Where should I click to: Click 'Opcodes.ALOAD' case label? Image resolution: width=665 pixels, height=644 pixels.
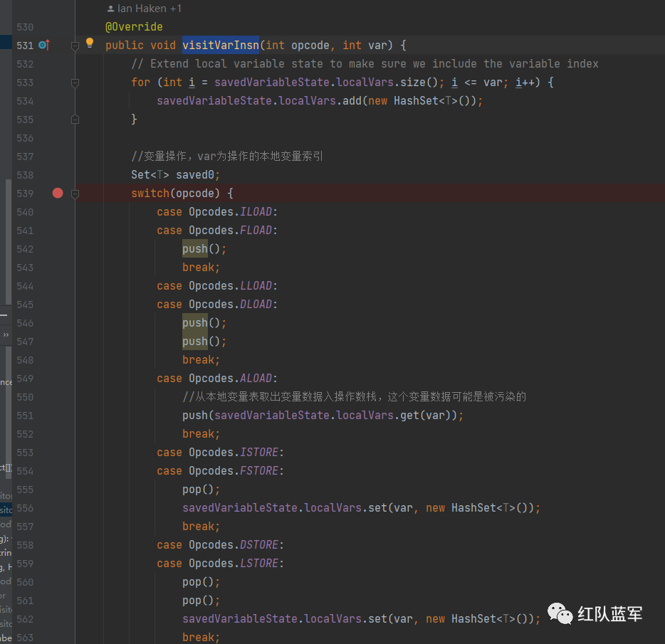230,378
